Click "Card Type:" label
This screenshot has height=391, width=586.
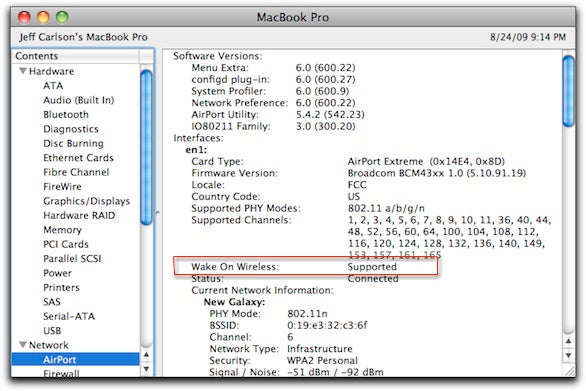217,161
